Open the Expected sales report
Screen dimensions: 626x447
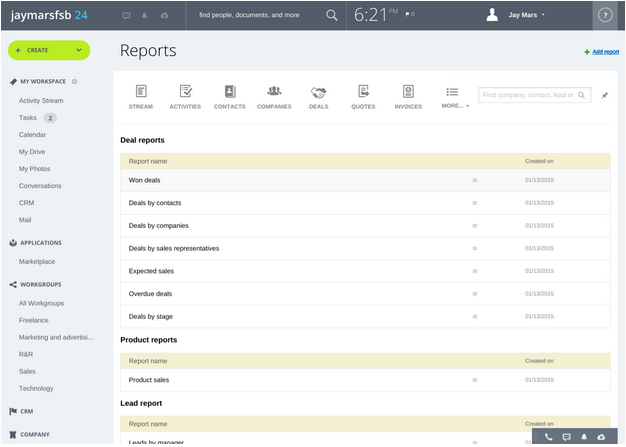click(151, 271)
